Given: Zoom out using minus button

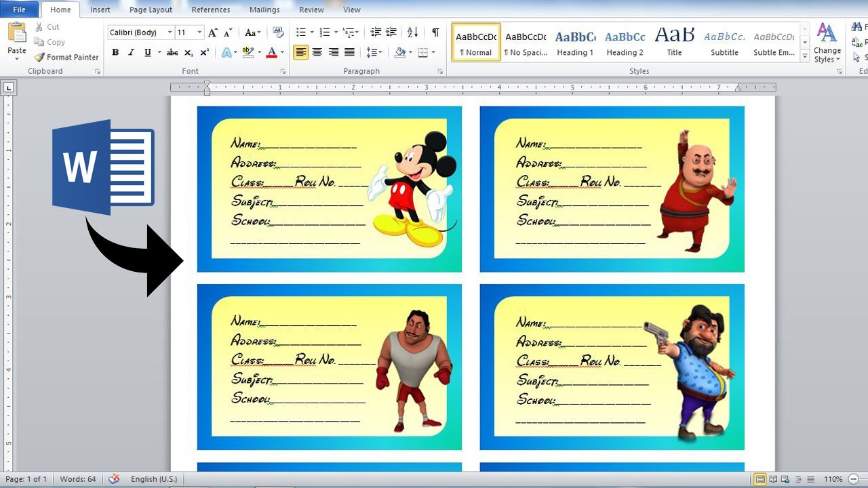Looking at the screenshot, I should coord(854,479).
